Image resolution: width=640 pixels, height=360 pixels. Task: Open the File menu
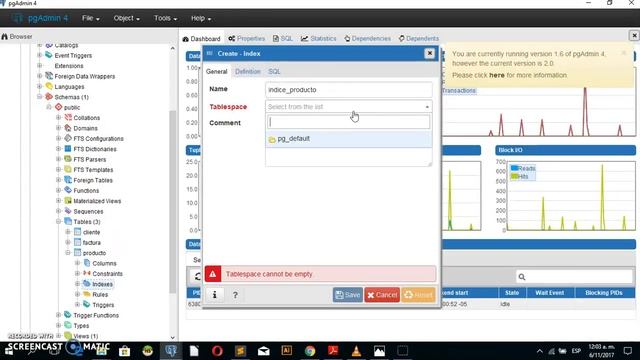[90, 18]
